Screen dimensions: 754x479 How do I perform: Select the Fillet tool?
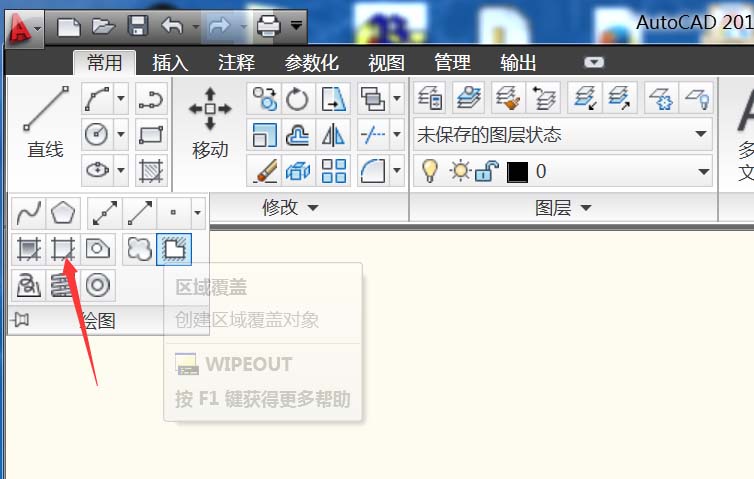[373, 170]
